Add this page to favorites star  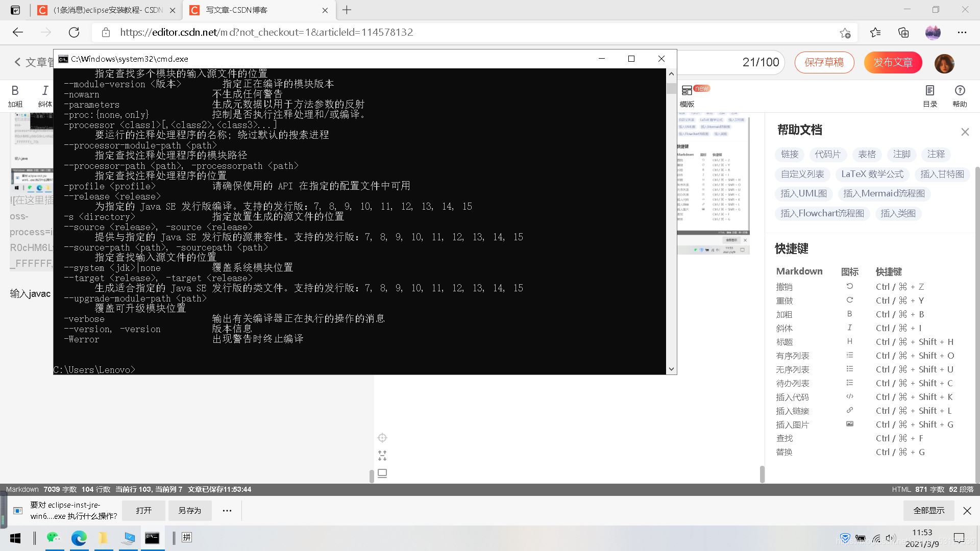[x=845, y=32]
